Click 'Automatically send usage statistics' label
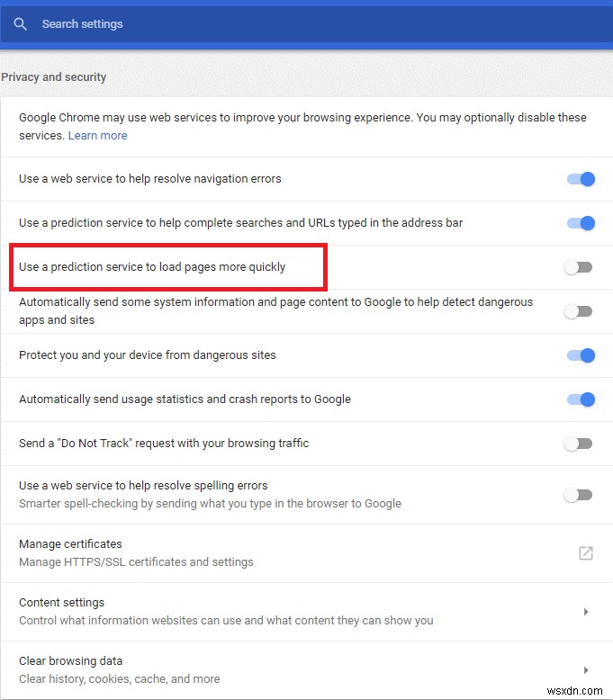Image resolution: width=613 pixels, height=700 pixels. click(185, 399)
